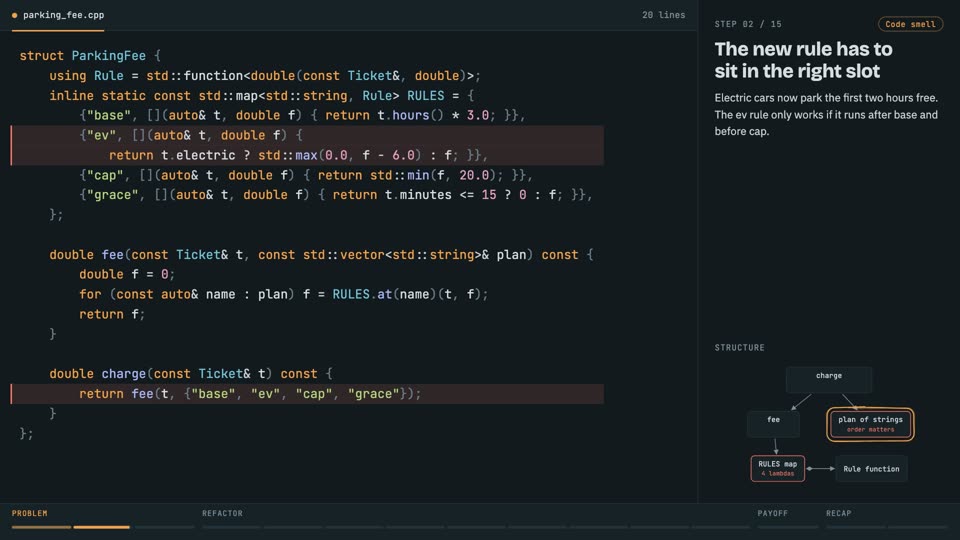
Task: Click the "cap" rule lambda line
Action: coord(306,175)
